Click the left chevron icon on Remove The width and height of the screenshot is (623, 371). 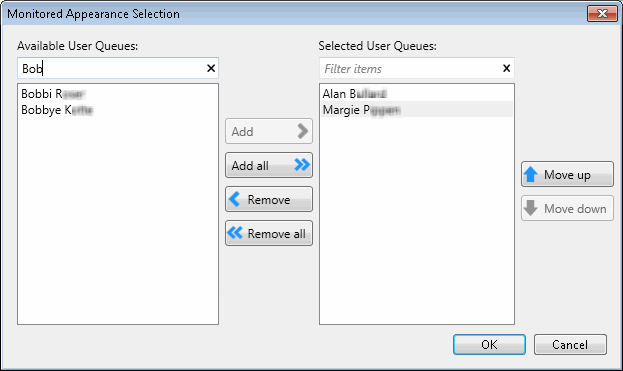pos(235,199)
